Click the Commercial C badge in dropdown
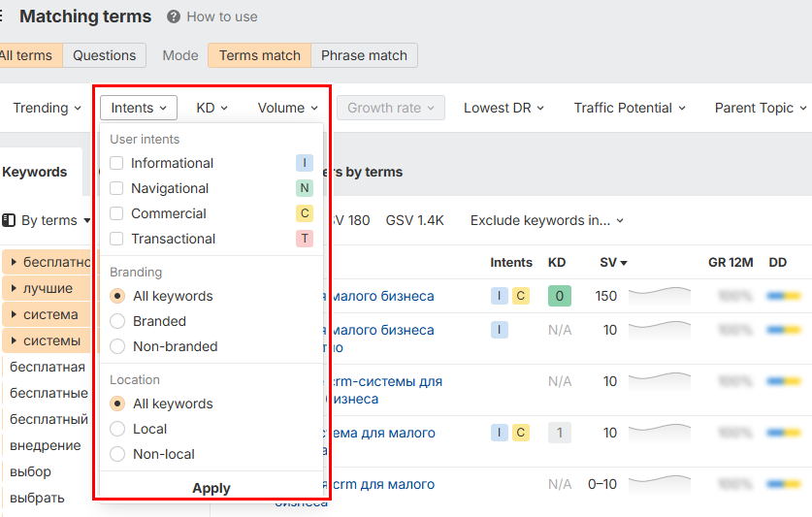Screen dimensions: 812x517 (x=305, y=213)
